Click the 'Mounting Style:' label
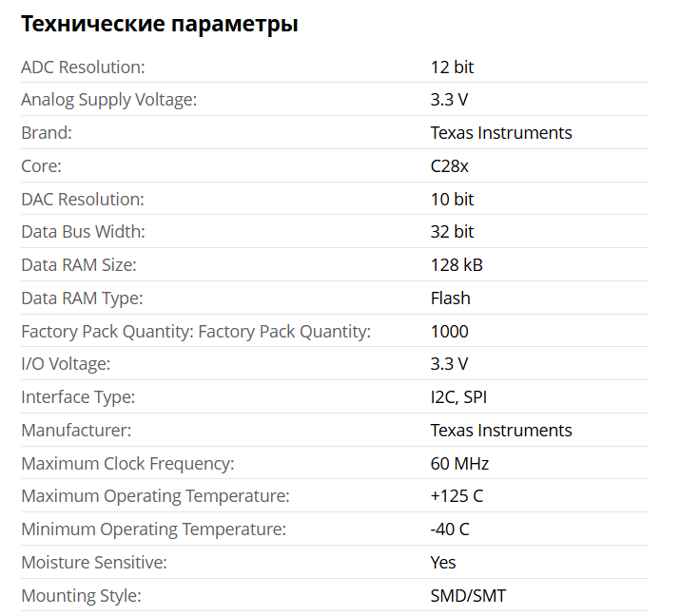Viewport: 700px width, 616px height. pyautogui.click(x=81, y=596)
